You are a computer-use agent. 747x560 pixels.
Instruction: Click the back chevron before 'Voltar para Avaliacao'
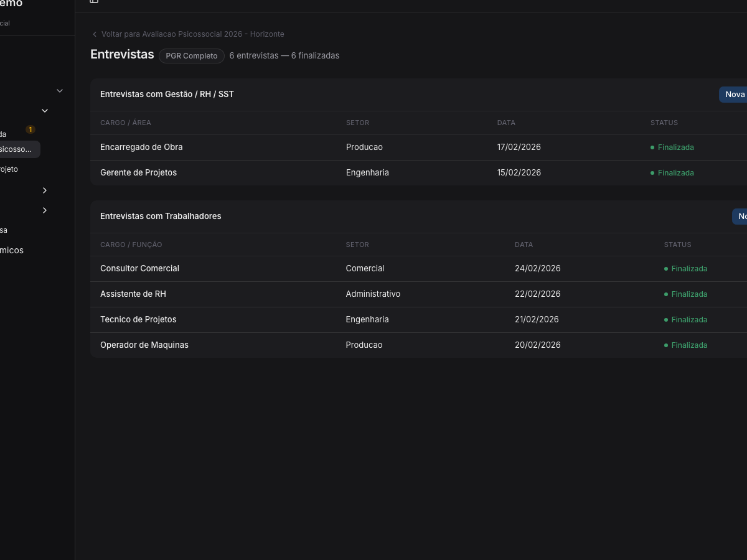(x=95, y=34)
